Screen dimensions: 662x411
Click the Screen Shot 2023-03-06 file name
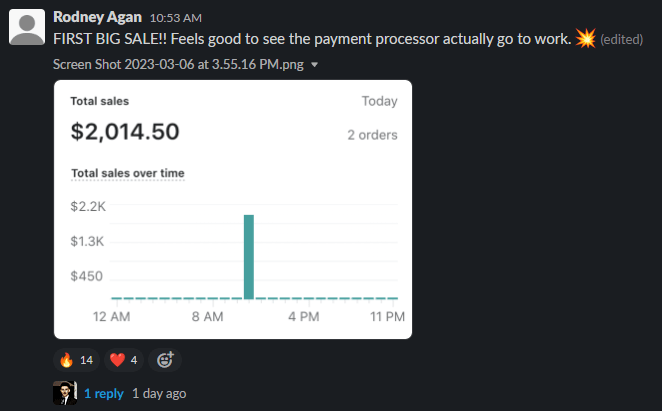pos(178,65)
